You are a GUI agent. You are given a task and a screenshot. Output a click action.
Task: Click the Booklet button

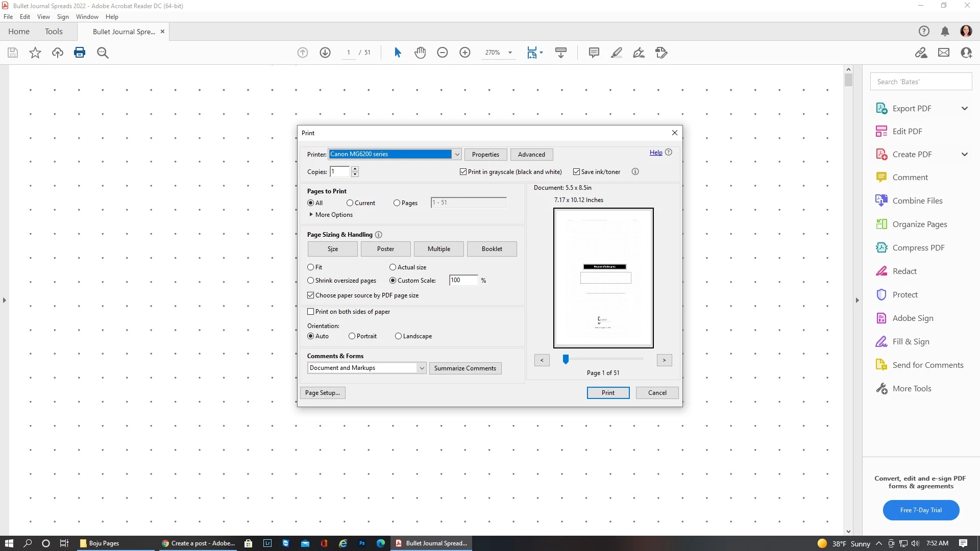pyautogui.click(x=492, y=249)
